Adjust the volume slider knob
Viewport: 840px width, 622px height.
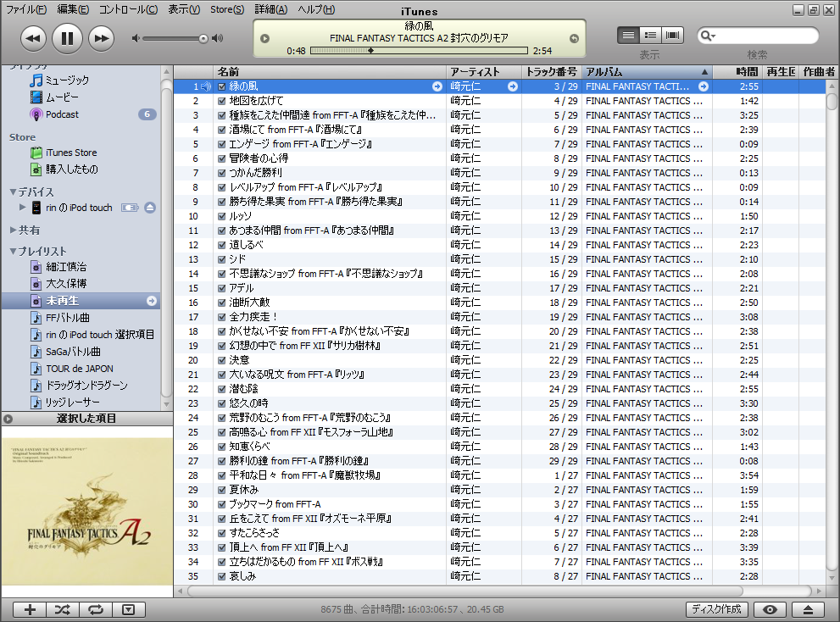pos(203,39)
